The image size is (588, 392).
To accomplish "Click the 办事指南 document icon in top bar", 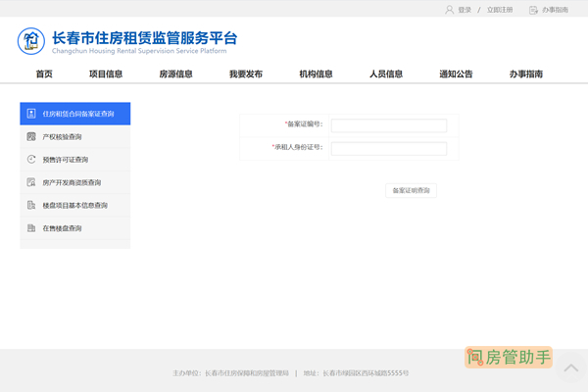I will tap(533, 10).
